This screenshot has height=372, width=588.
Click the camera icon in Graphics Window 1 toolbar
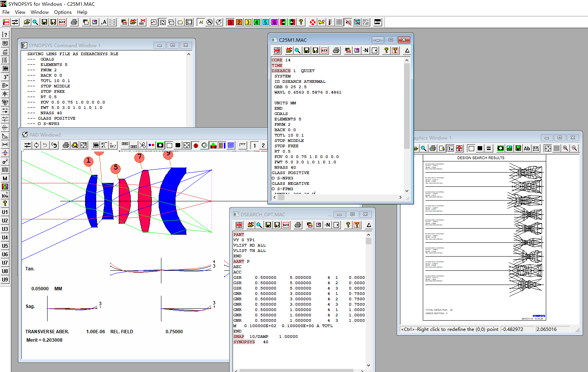click(x=501, y=148)
